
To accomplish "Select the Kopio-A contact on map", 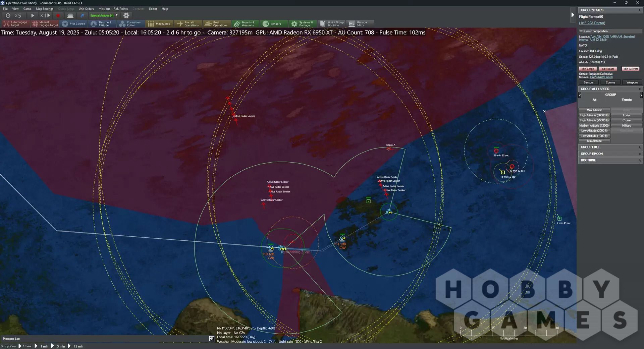I will click(389, 149).
